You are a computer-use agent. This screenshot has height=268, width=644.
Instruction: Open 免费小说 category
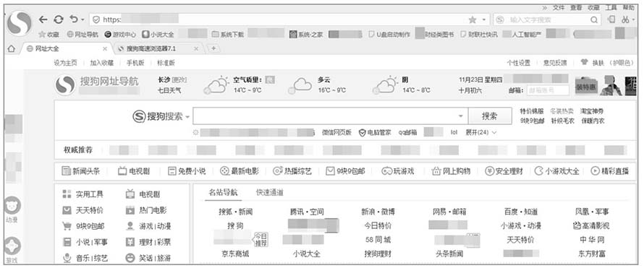point(187,171)
